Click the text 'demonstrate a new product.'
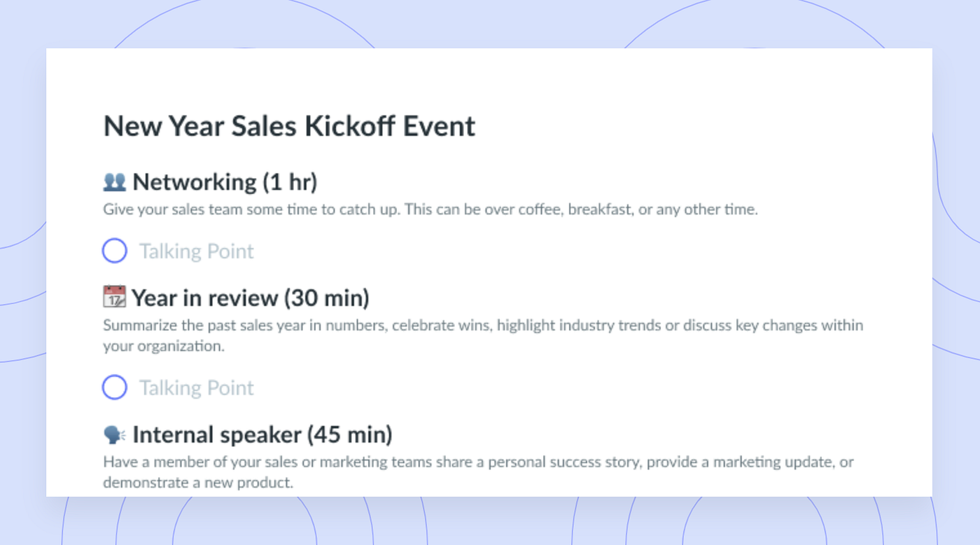The height and width of the screenshot is (545, 980). tap(198, 483)
